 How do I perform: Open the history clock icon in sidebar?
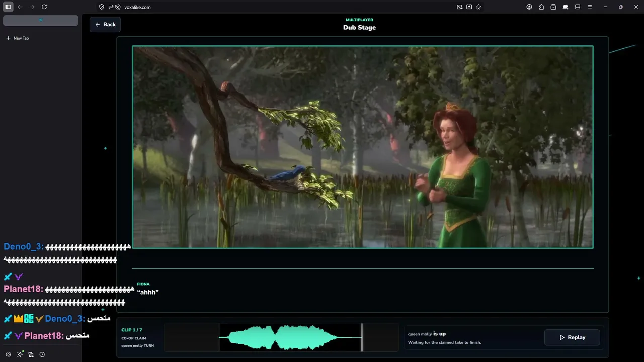(42, 354)
